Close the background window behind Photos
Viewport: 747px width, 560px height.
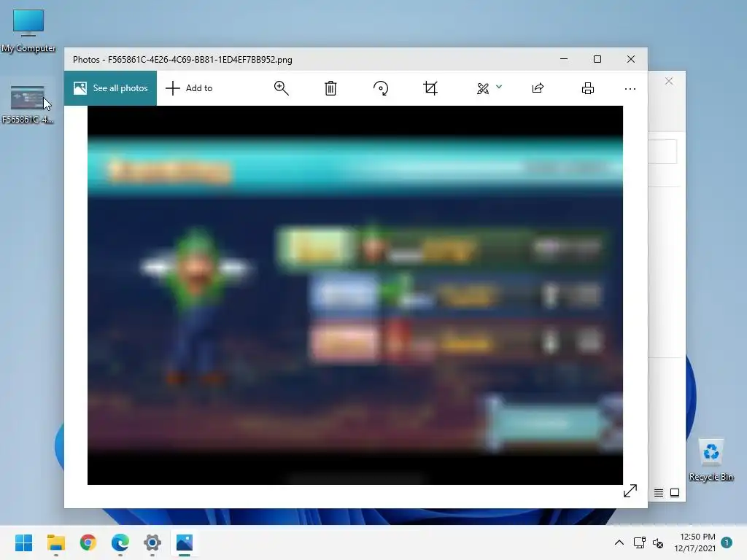pos(669,81)
